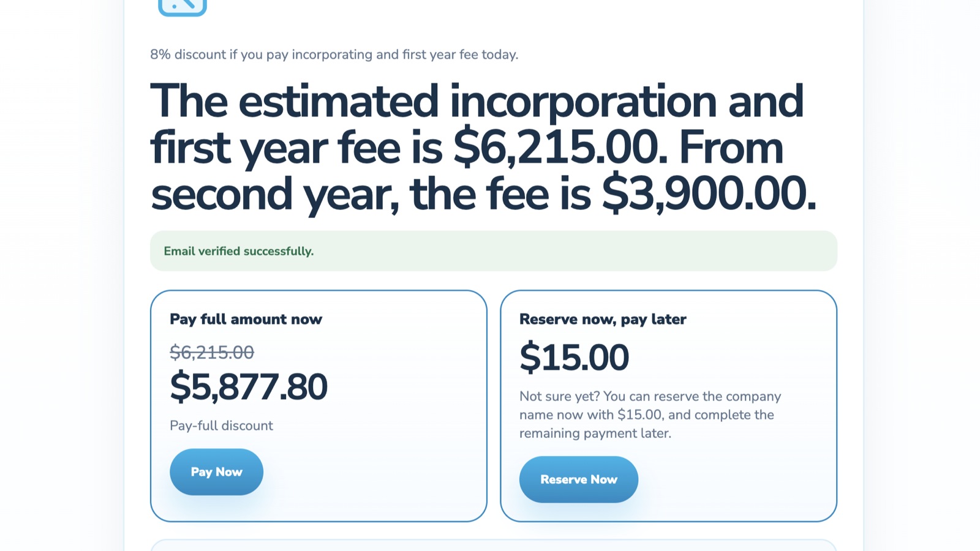Click the 'Email verified successfully' banner
Screen dimensions: 980x551
(494, 250)
